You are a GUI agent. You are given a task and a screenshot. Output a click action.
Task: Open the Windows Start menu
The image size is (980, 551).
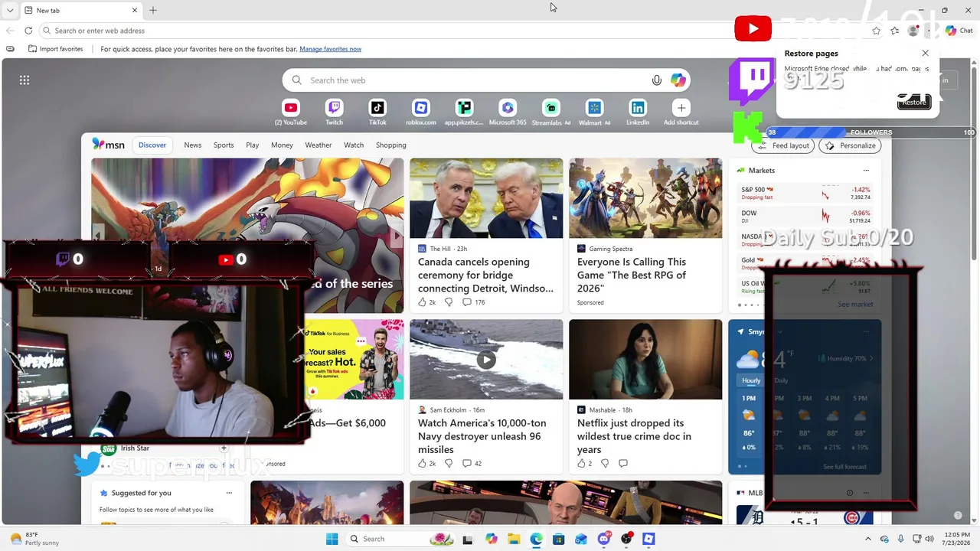click(332, 539)
